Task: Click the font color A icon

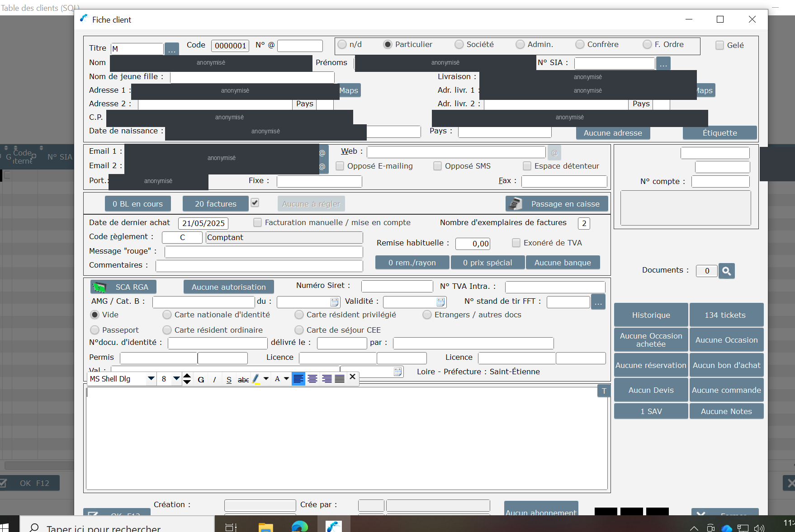Action: click(x=277, y=379)
